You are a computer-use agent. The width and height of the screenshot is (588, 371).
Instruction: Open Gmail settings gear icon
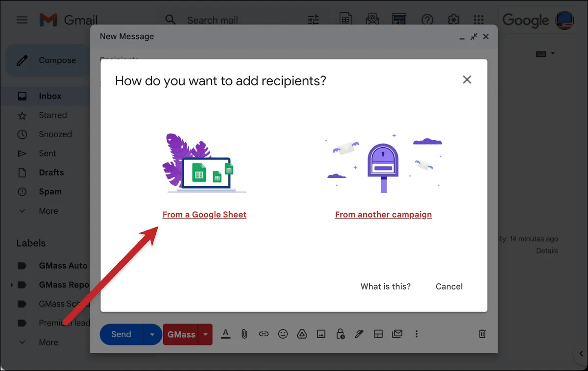[453, 20]
